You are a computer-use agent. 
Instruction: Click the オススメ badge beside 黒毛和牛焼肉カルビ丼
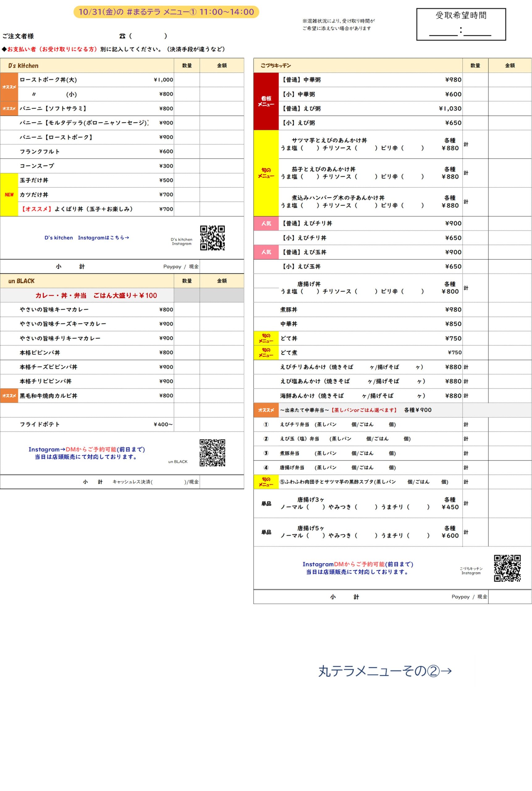tap(9, 396)
